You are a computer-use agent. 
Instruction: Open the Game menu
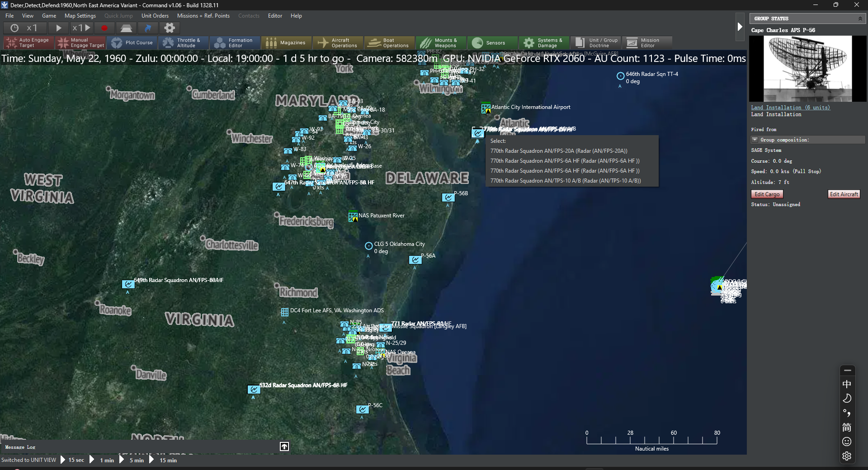(49, 16)
